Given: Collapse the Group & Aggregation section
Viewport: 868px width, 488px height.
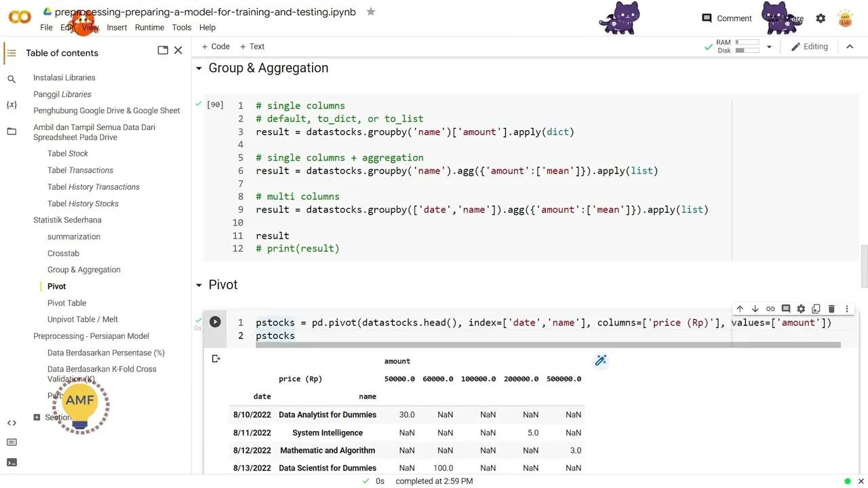Looking at the screenshot, I should (x=199, y=68).
